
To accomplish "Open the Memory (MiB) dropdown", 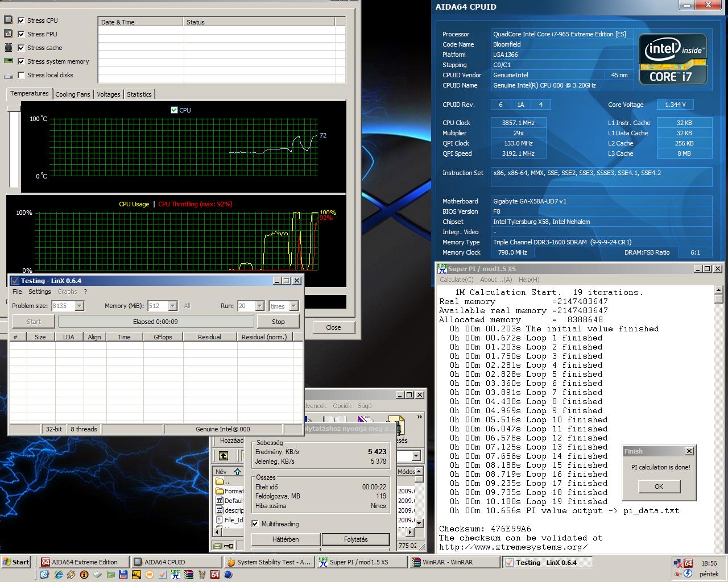I will tap(173, 306).
